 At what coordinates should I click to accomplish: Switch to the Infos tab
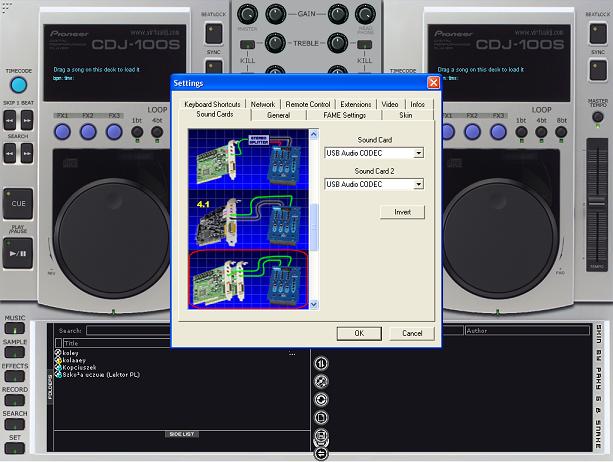tap(417, 104)
